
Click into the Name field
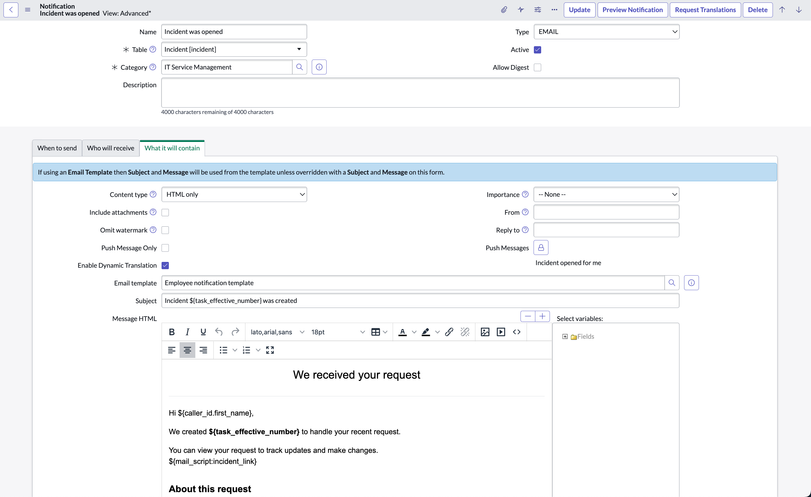[234, 32]
